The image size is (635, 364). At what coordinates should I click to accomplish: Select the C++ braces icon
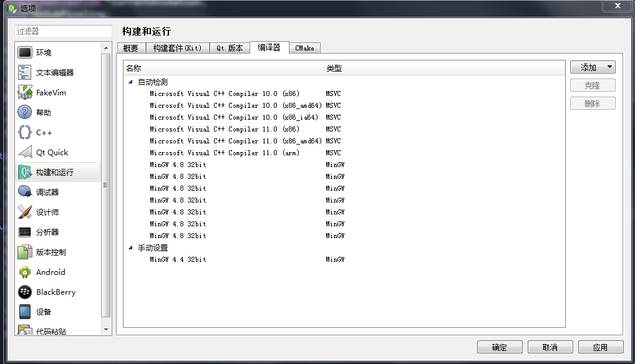25,132
